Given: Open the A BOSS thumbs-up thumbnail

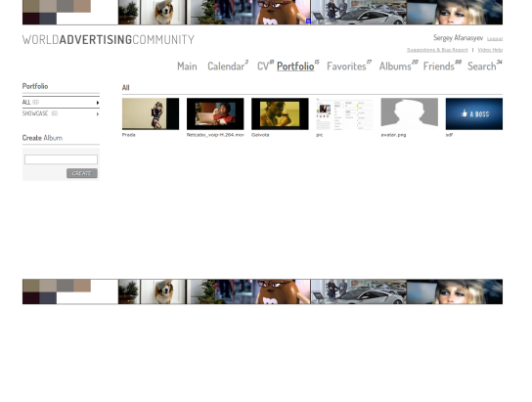Looking at the screenshot, I should 474,113.
